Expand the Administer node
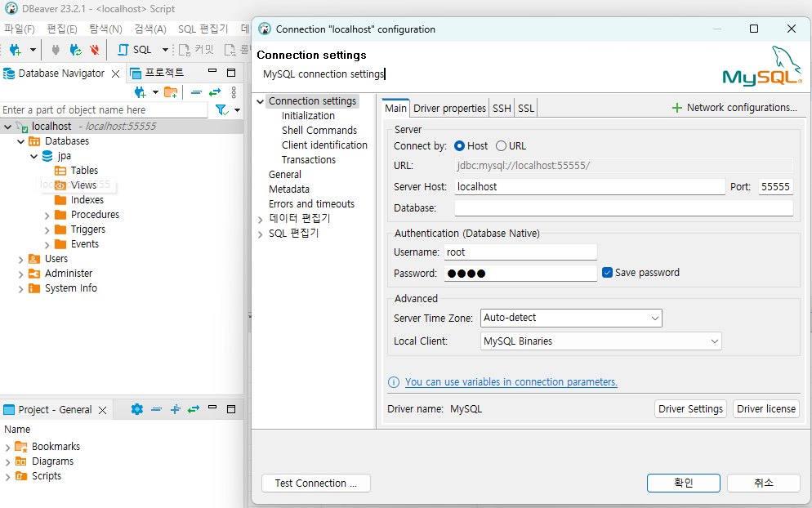812x508 pixels. point(20,274)
